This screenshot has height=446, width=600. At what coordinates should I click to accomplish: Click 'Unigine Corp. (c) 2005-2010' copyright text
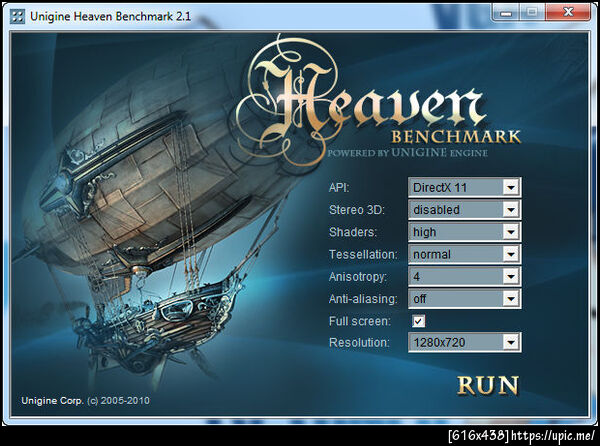[x=85, y=400]
